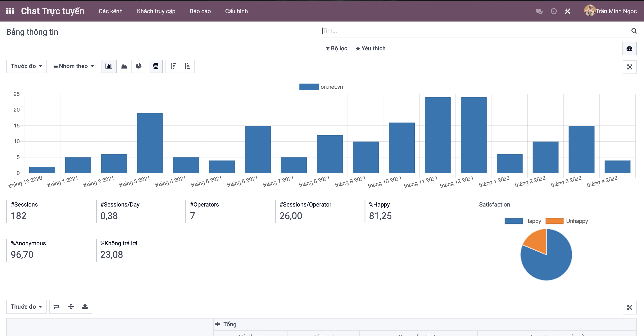This screenshot has width=644, height=336.
Task: Open the Nhóm theo dropdown
Action: pyautogui.click(x=73, y=66)
